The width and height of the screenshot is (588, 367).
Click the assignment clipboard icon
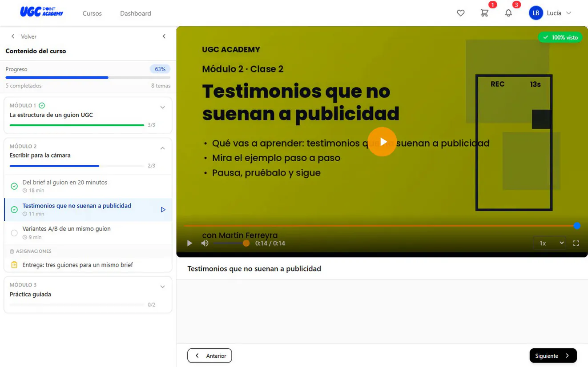point(14,265)
